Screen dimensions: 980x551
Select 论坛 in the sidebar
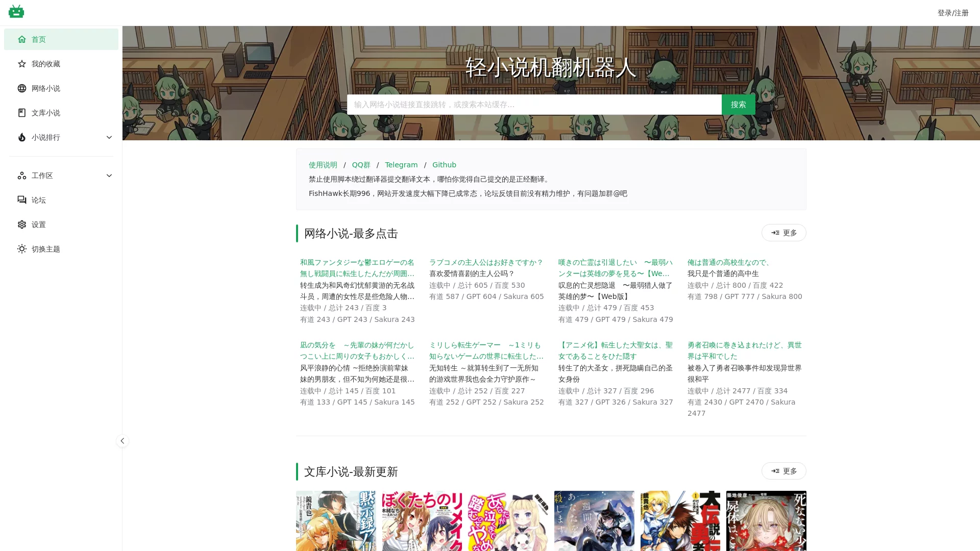point(61,200)
